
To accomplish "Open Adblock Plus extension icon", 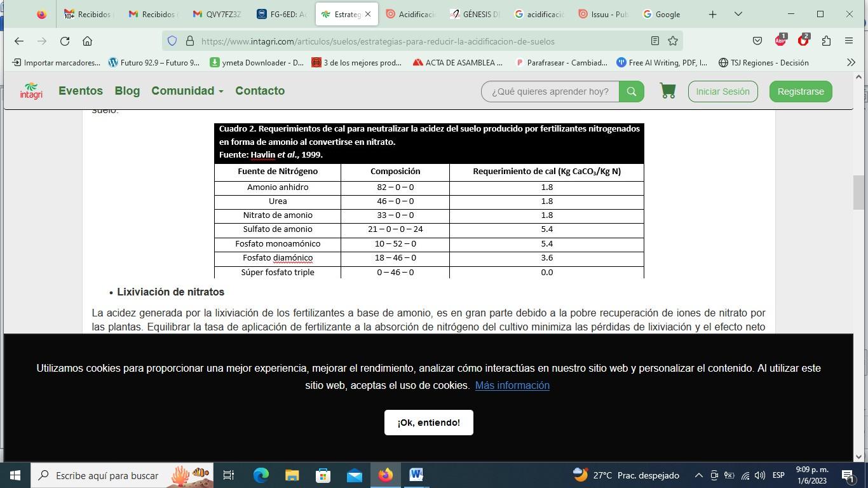I will point(780,41).
